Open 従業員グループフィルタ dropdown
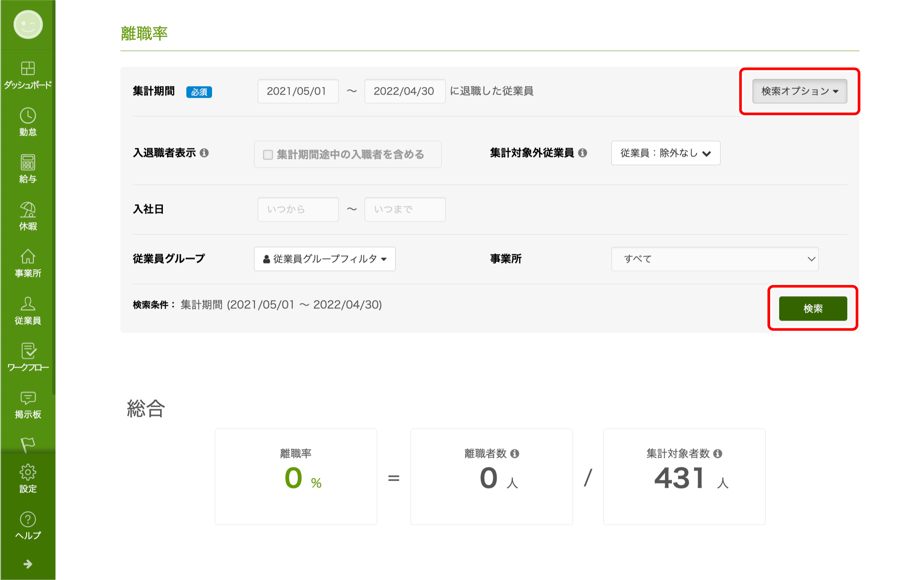The width and height of the screenshot is (924, 580). tap(325, 259)
